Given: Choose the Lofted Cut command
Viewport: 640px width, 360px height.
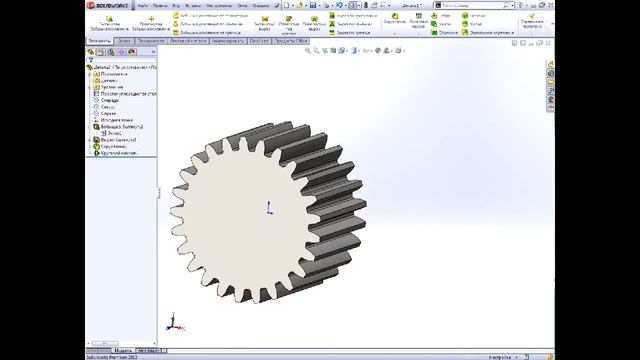Looking at the screenshot, I should coord(351,24).
